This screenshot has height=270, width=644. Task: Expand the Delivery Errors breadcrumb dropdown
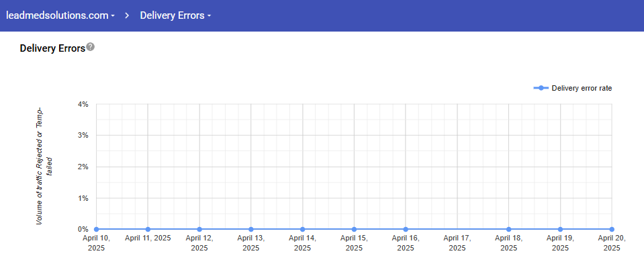[x=175, y=15]
